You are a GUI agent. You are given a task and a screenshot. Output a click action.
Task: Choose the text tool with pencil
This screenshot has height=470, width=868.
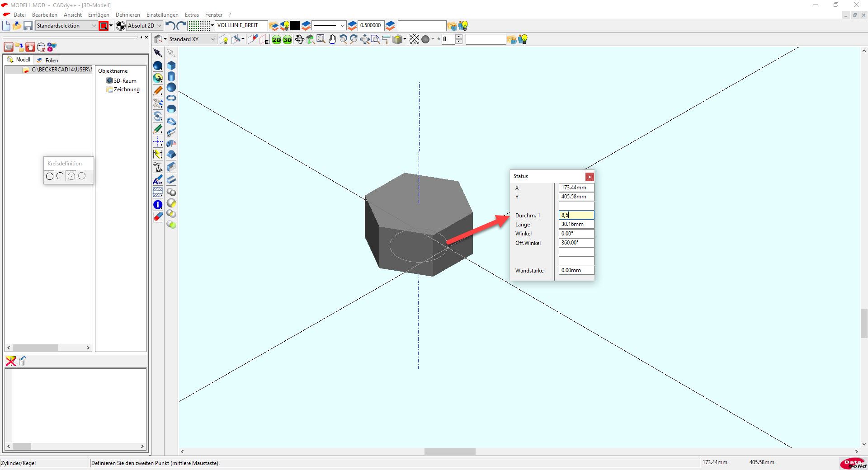click(x=158, y=180)
